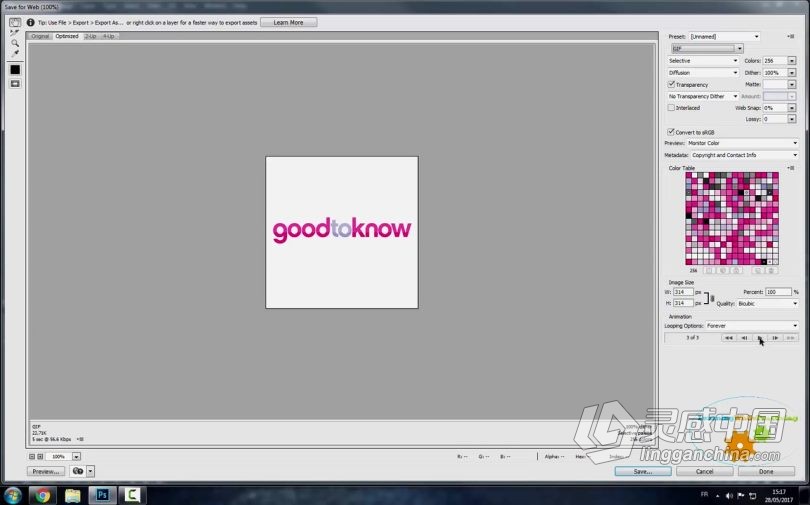Open Chrome from the taskbar

pyautogui.click(x=43, y=496)
